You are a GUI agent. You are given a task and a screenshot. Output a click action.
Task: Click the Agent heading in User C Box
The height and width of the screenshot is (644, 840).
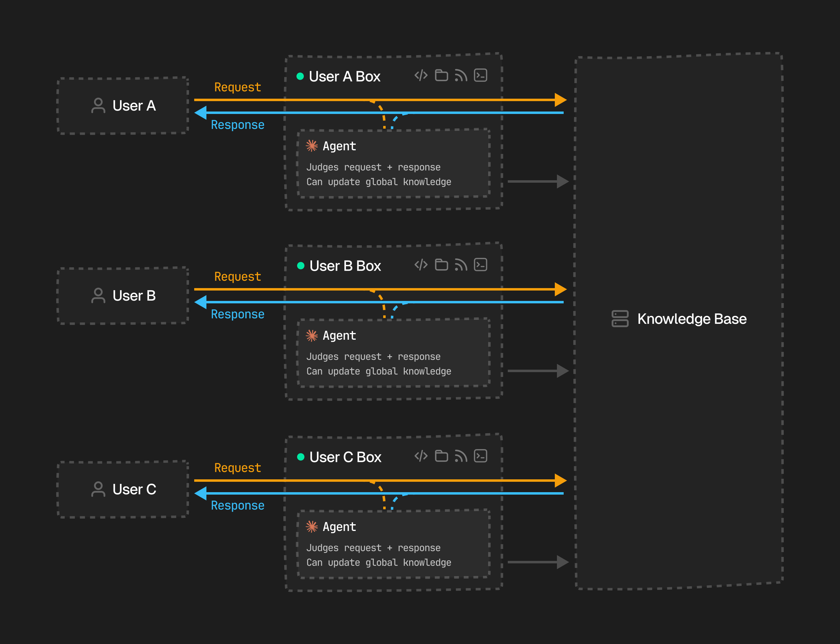[339, 527]
